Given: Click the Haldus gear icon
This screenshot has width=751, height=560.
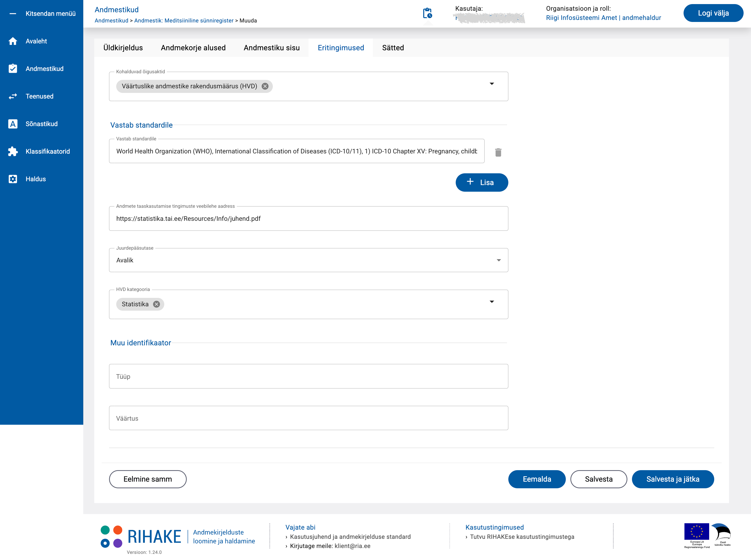Looking at the screenshot, I should point(13,179).
